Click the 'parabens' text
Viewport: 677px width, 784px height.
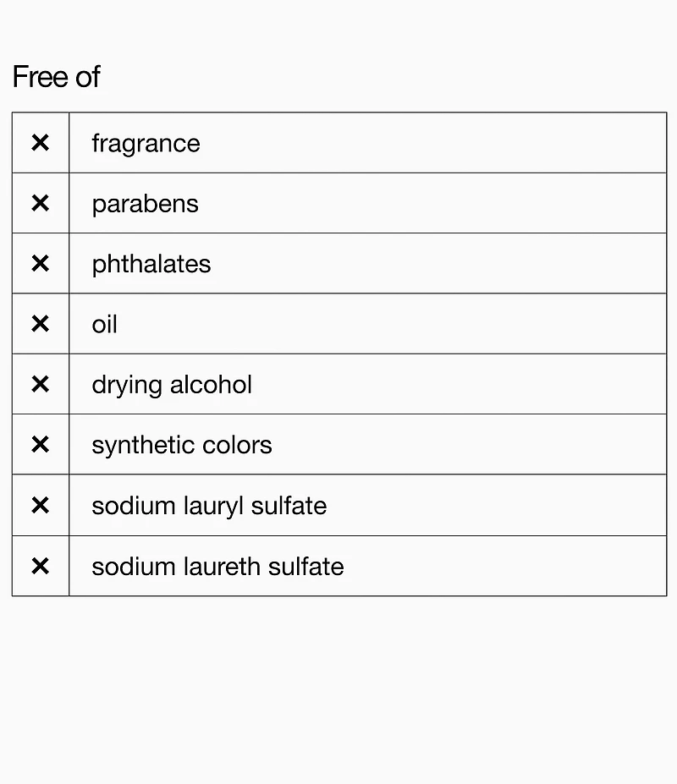[145, 204]
